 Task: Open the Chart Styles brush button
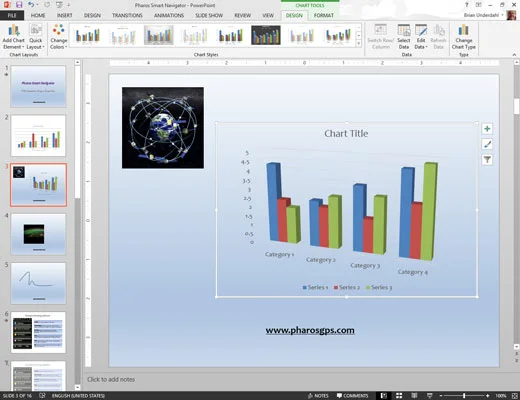point(487,144)
